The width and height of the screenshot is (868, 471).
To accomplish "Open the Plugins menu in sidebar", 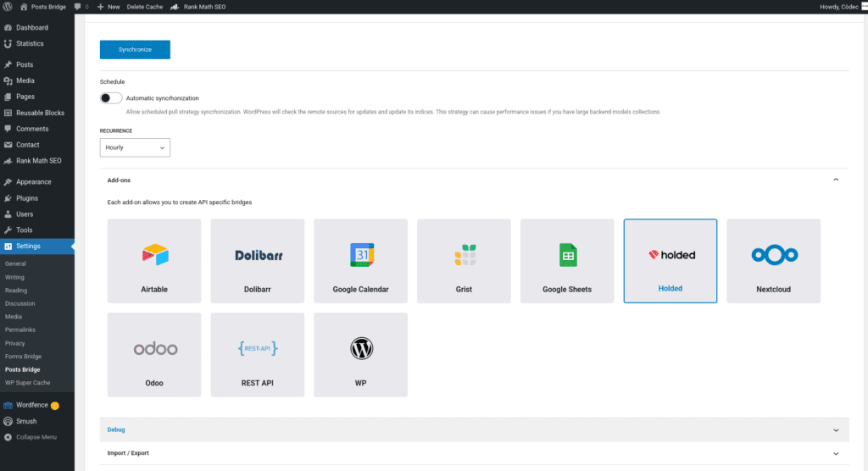I will [27, 198].
